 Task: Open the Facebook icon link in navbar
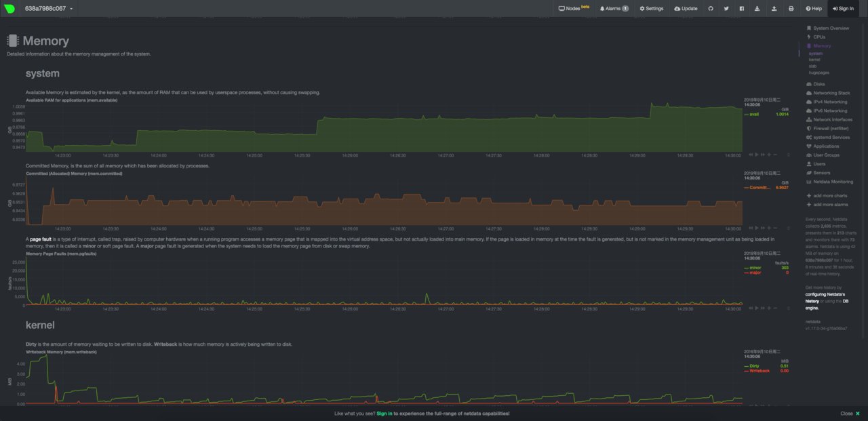pyautogui.click(x=742, y=9)
